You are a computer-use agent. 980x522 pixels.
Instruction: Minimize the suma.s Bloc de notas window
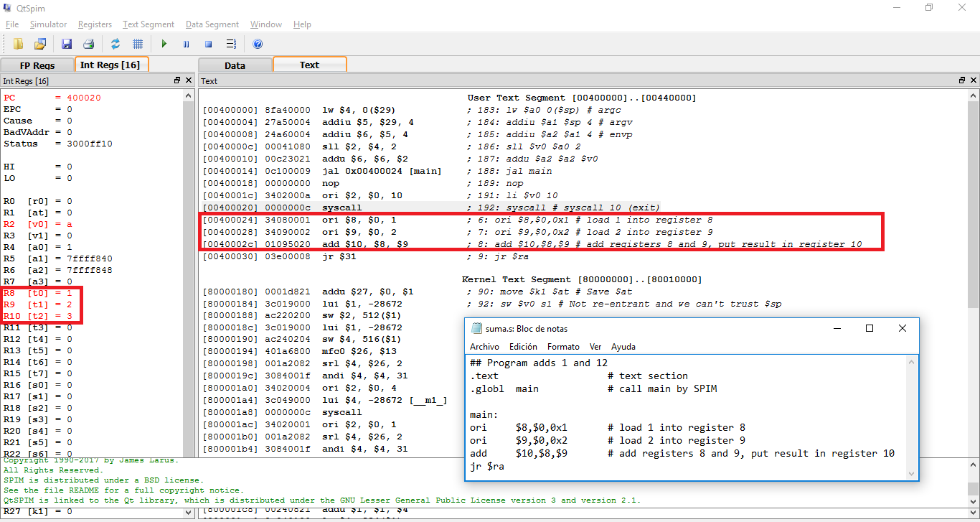pos(837,328)
